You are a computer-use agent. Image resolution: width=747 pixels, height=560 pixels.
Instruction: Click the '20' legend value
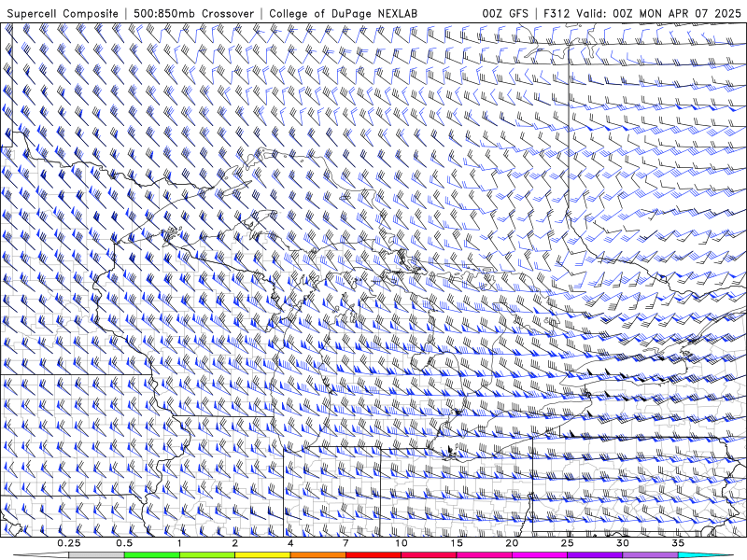click(512, 543)
